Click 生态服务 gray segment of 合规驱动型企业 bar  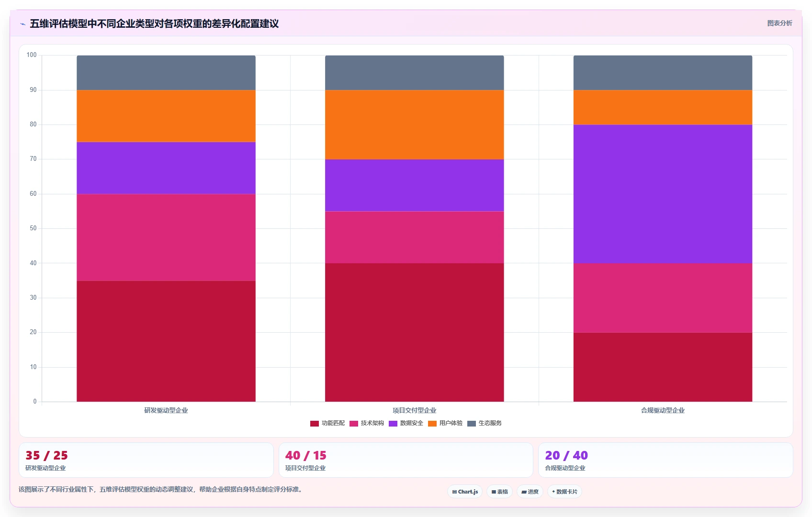[x=663, y=73]
